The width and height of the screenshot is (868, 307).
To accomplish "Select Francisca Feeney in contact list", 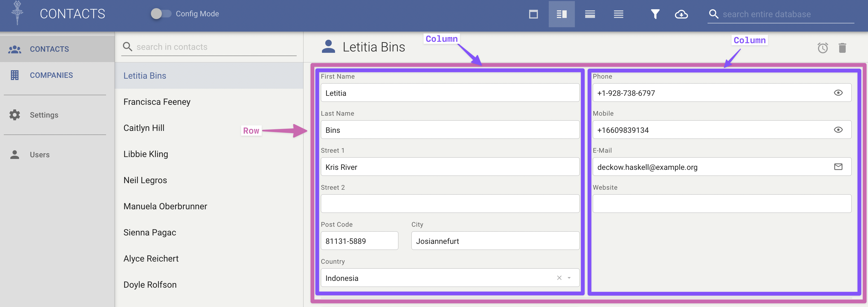I will [x=157, y=102].
